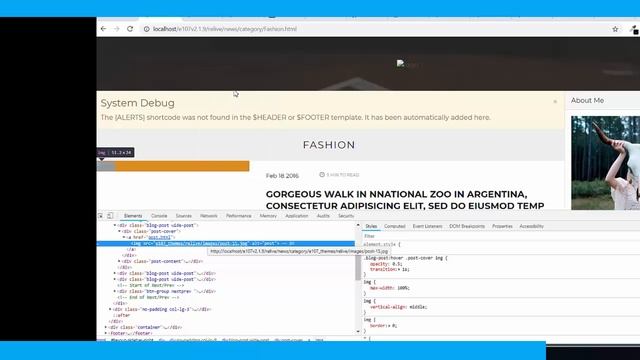Expand the second blog-post wide-post div
The height and width of the screenshot is (360, 640).
[x=115, y=273]
